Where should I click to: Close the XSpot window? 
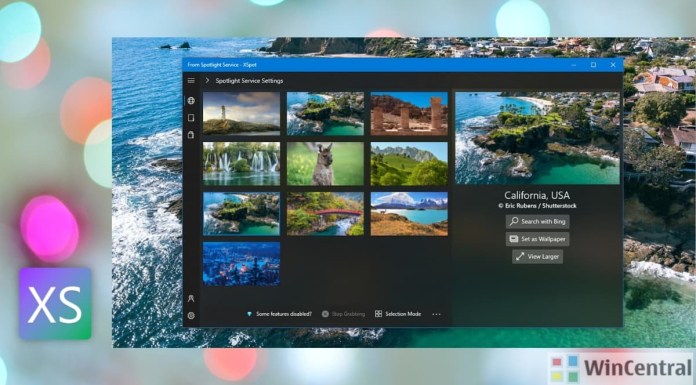pos(613,65)
